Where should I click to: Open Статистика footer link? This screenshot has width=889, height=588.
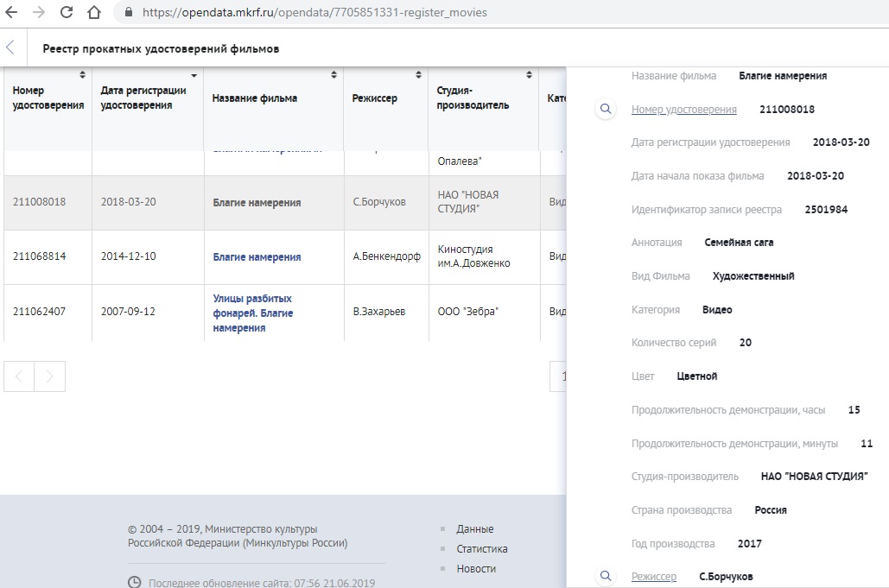[482, 549]
